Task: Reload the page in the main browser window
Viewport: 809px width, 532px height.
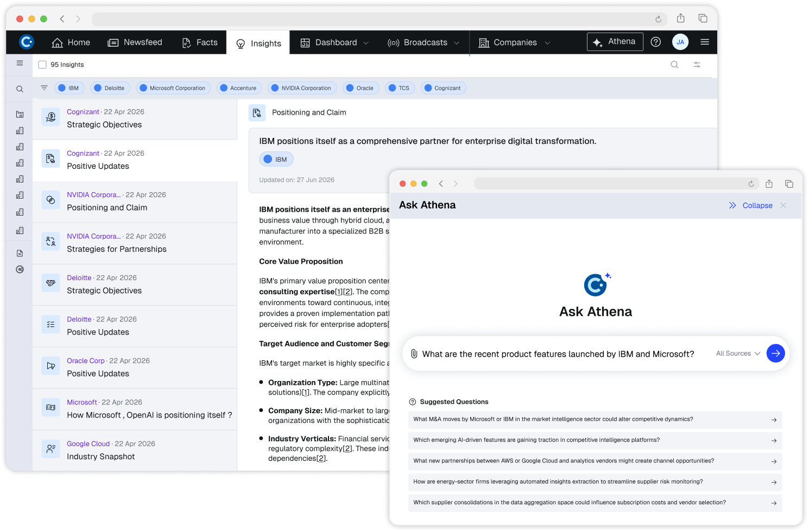Action: point(659,19)
